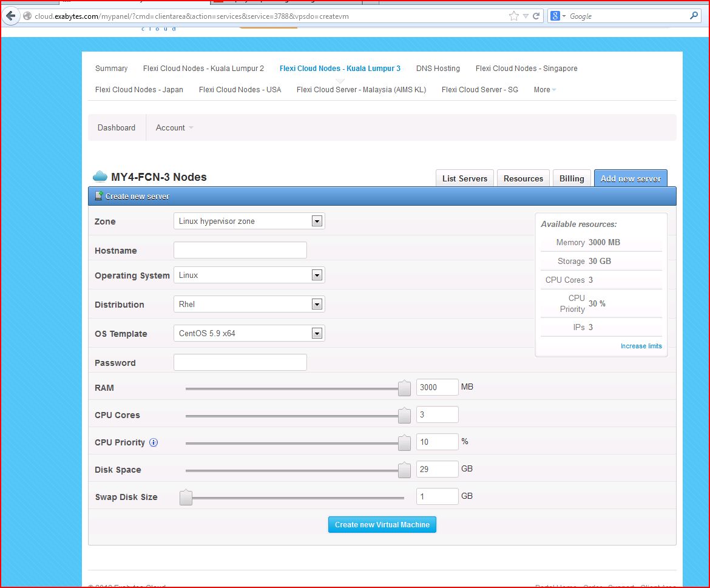Click the Create new server header icon
The width and height of the screenshot is (710, 588).
[x=98, y=196]
